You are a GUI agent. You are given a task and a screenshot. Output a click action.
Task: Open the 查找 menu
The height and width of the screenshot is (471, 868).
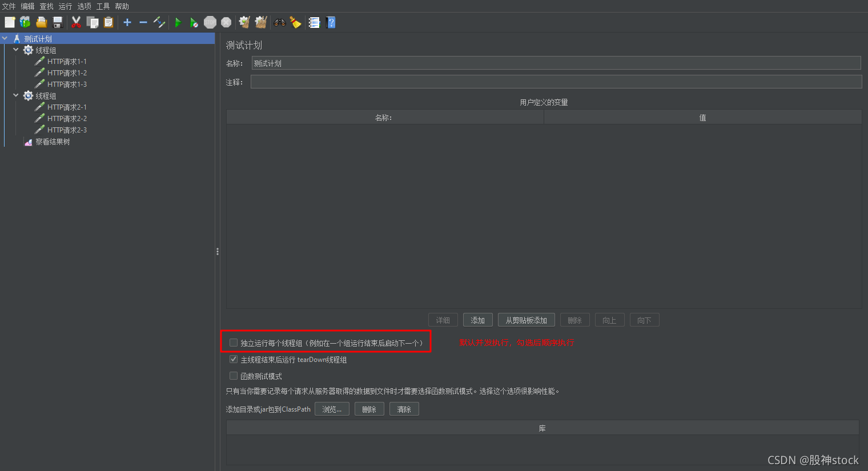(47, 6)
